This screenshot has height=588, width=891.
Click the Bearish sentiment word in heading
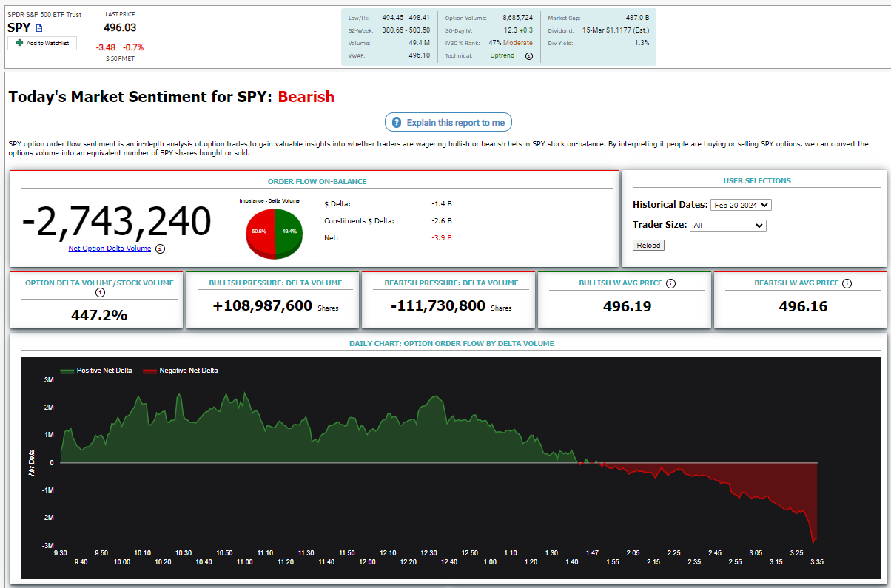pyautogui.click(x=306, y=97)
